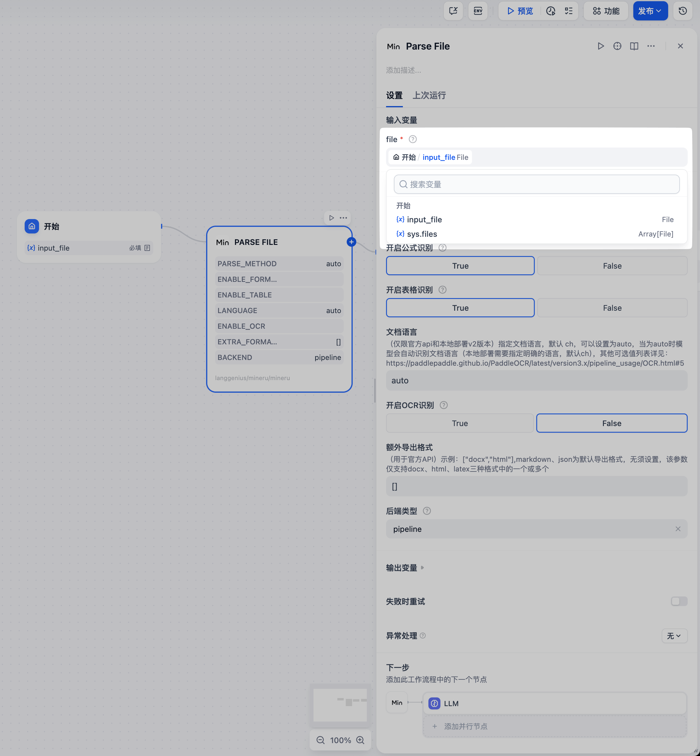
Task: Click the zoom out magnifier icon
Action: point(321,740)
